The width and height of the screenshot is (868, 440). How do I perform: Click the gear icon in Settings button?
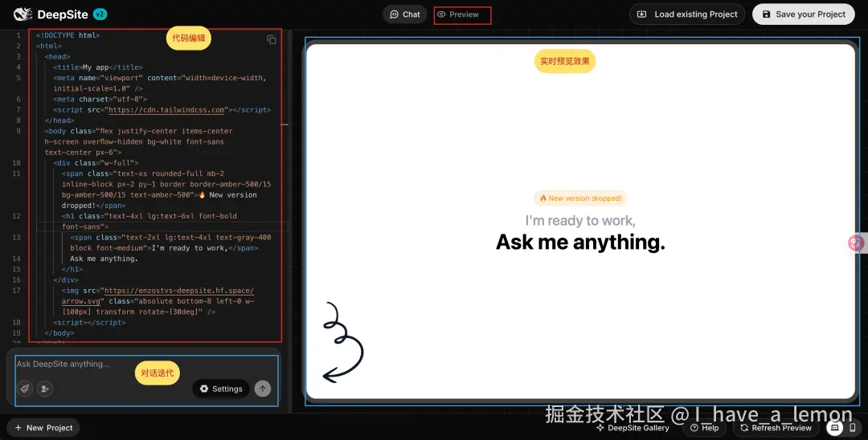tap(203, 389)
